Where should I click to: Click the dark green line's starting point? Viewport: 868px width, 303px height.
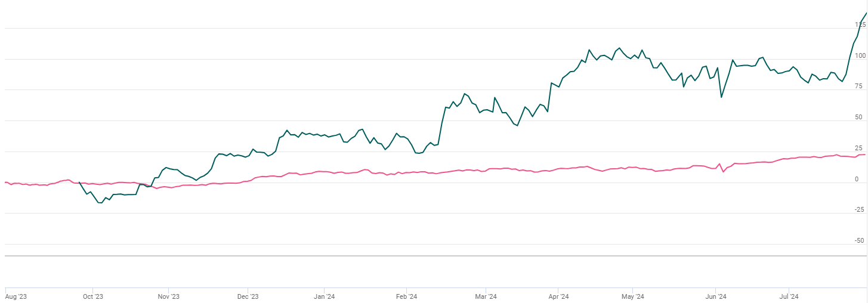pyautogui.click(x=79, y=183)
